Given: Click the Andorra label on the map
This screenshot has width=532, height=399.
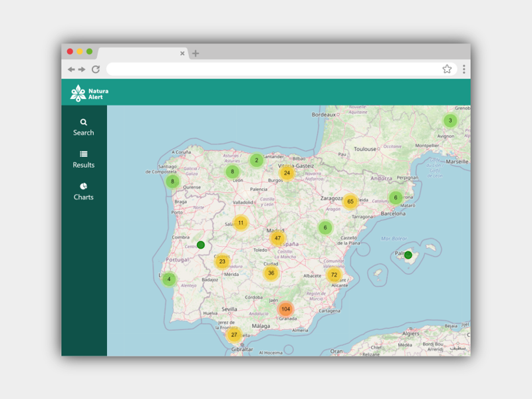Looking at the screenshot, I should pos(381,178).
